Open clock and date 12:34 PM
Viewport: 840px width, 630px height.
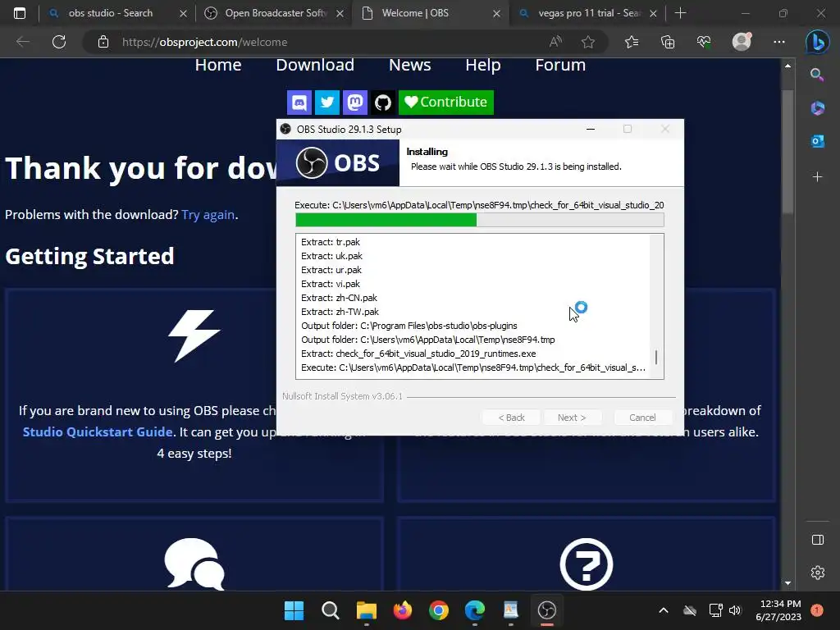point(778,610)
